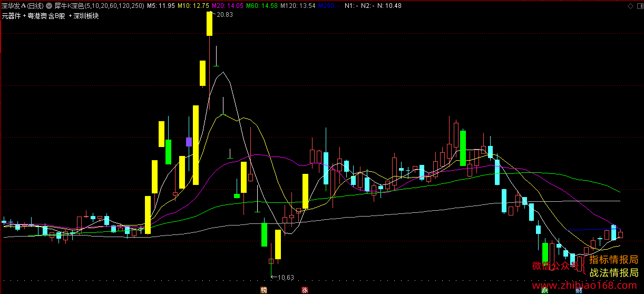Click the orange 榜 marker on time axis
644x294 pixels.
pos(264,290)
